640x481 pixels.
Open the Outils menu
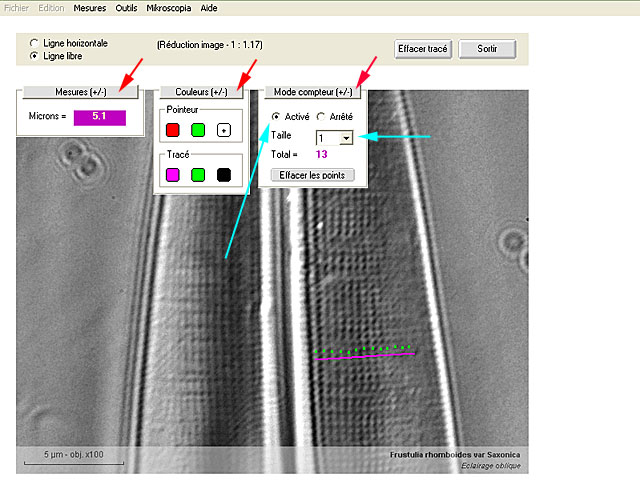click(126, 8)
